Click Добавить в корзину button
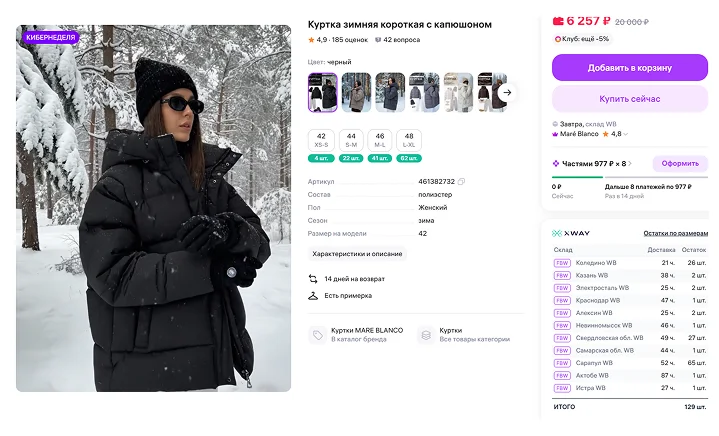 click(629, 68)
